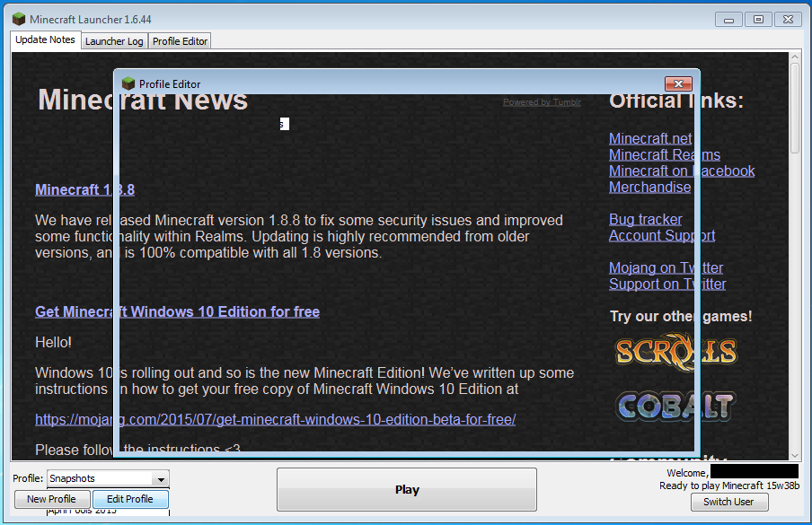812x525 pixels.
Task: Click the Powered by Tumblr link
Action: click(x=542, y=102)
